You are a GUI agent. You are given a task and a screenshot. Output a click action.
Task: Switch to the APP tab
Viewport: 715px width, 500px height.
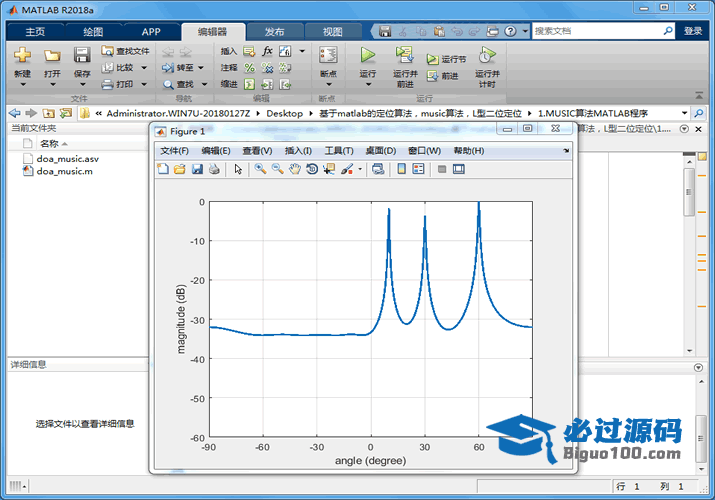tap(151, 31)
